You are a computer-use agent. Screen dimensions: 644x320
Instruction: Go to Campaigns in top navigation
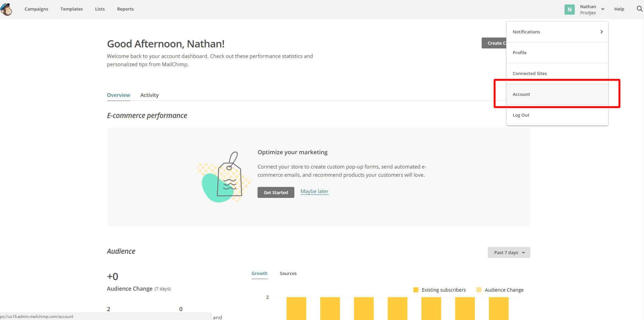[x=36, y=9]
